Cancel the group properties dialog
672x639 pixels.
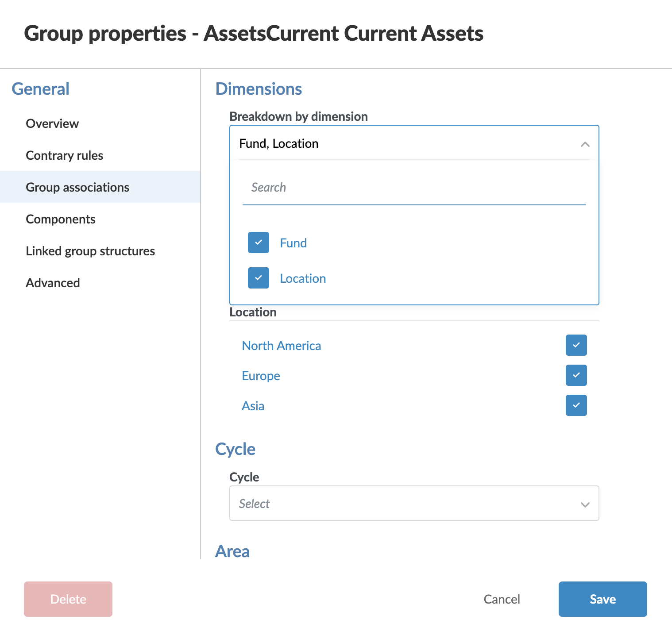coord(502,599)
